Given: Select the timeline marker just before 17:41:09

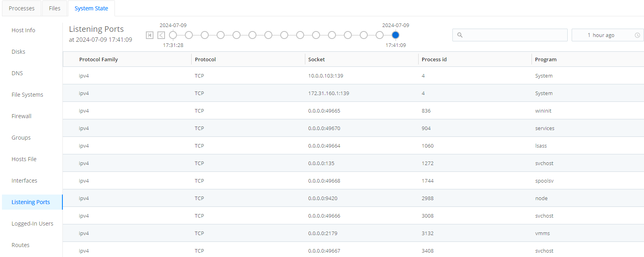Looking at the screenshot, I should [x=380, y=35].
